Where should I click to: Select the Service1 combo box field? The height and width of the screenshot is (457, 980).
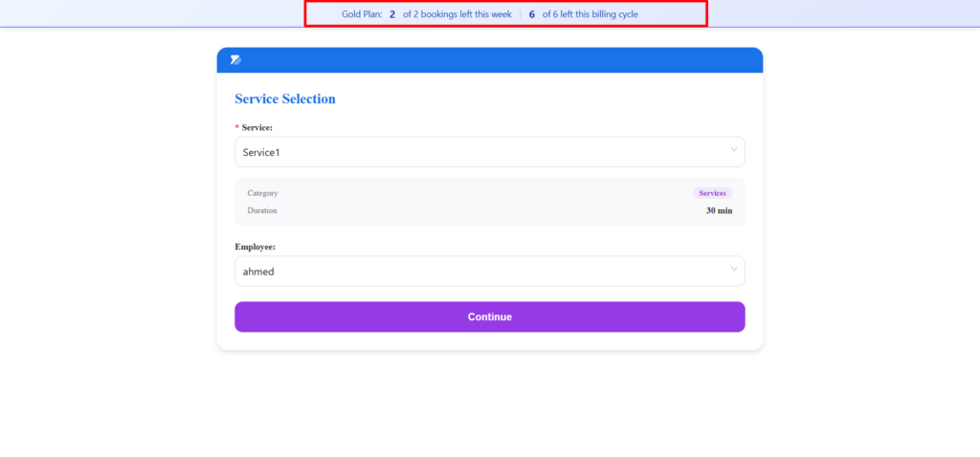pos(479,152)
